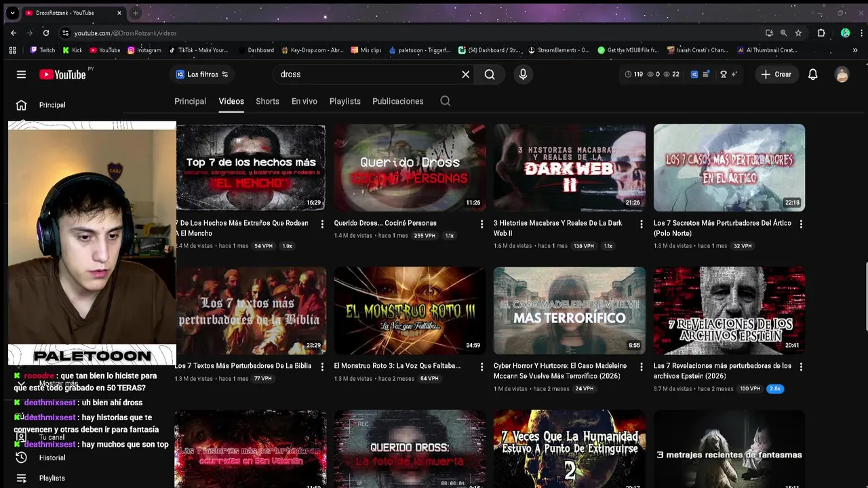This screenshot has height=488, width=868.
Task: Bookmark this page with the star
Action: tap(798, 33)
